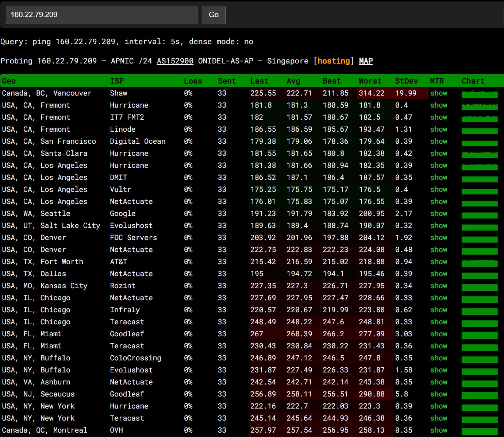The height and width of the screenshot is (437, 504).
Task: Click the worst value 314.22
Action: pos(372,93)
